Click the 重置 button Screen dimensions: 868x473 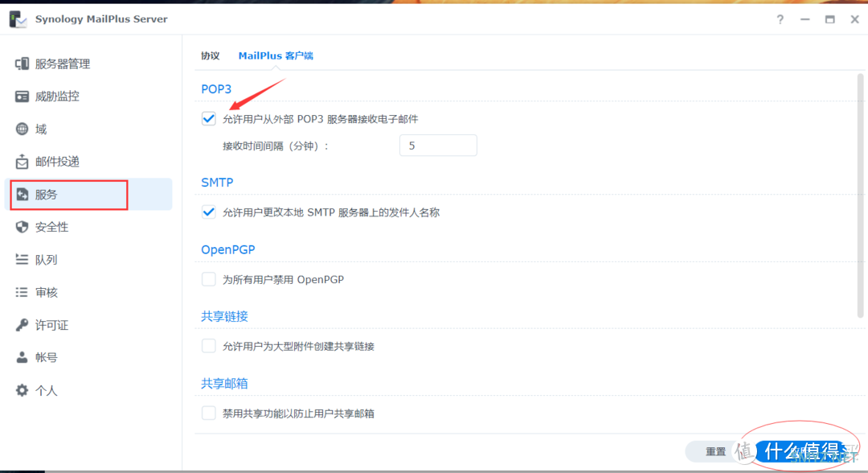(714, 451)
